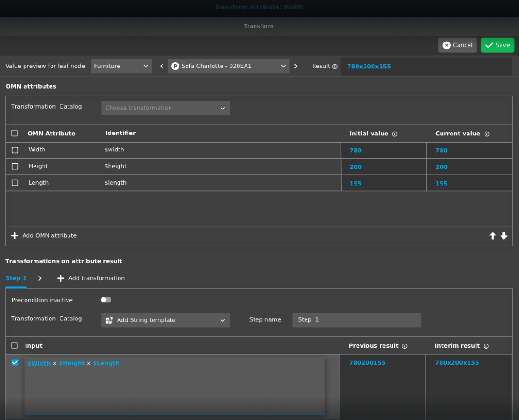Go to next leaf node arrow
The height and width of the screenshot is (420, 519).
tap(296, 66)
